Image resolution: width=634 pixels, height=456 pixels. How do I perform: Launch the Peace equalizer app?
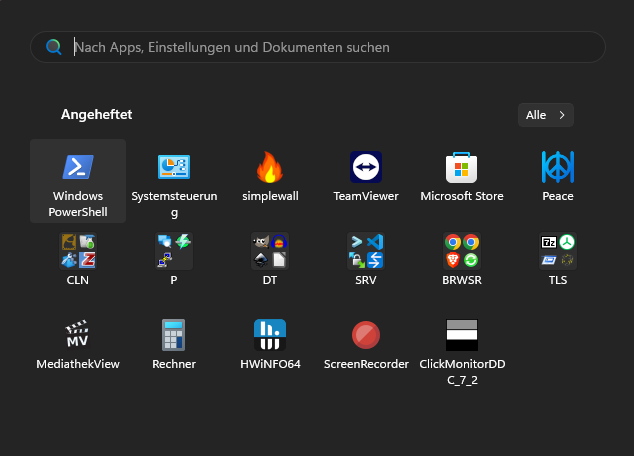tap(558, 177)
